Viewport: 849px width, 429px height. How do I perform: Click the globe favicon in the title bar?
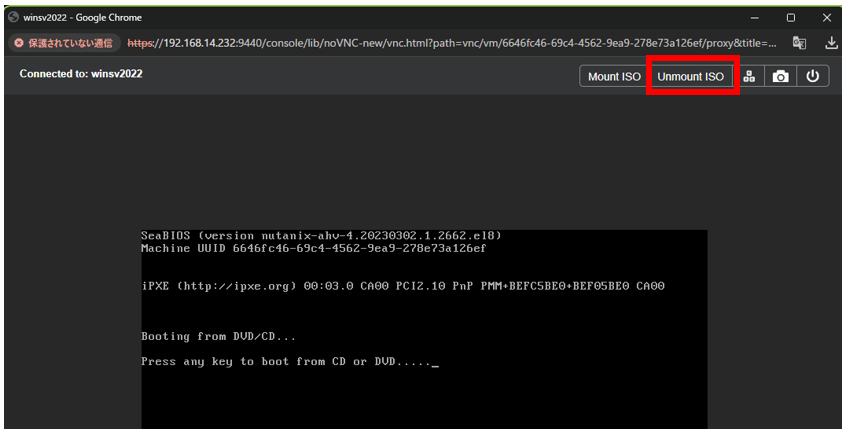[14, 17]
